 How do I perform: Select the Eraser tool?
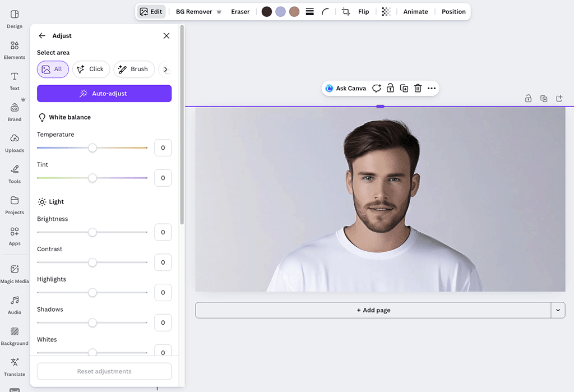[240, 12]
